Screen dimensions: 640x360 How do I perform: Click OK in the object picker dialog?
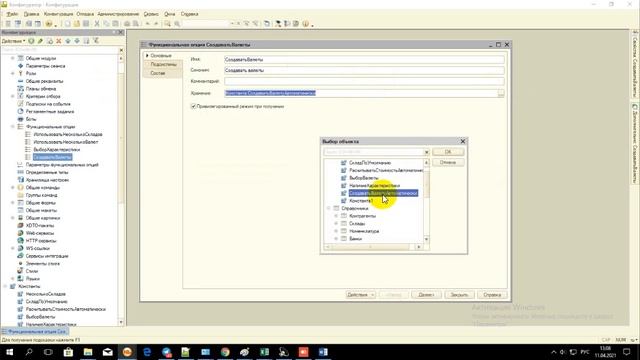[448, 152]
